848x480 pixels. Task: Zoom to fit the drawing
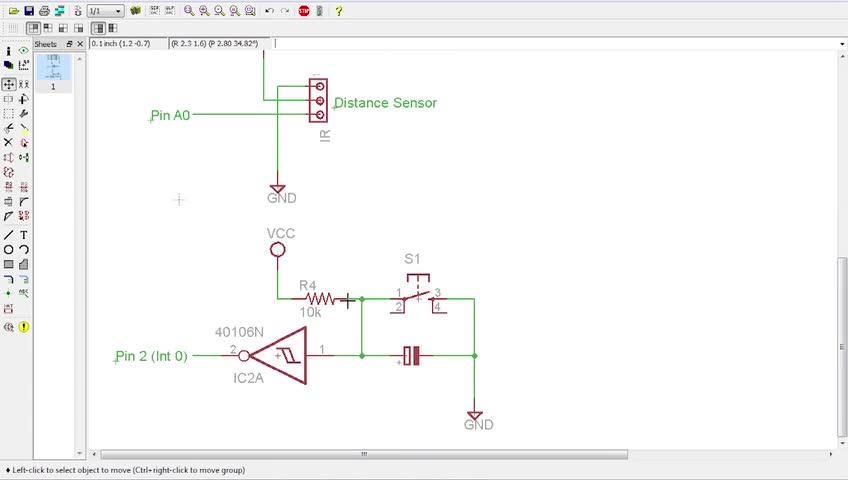(x=189, y=11)
